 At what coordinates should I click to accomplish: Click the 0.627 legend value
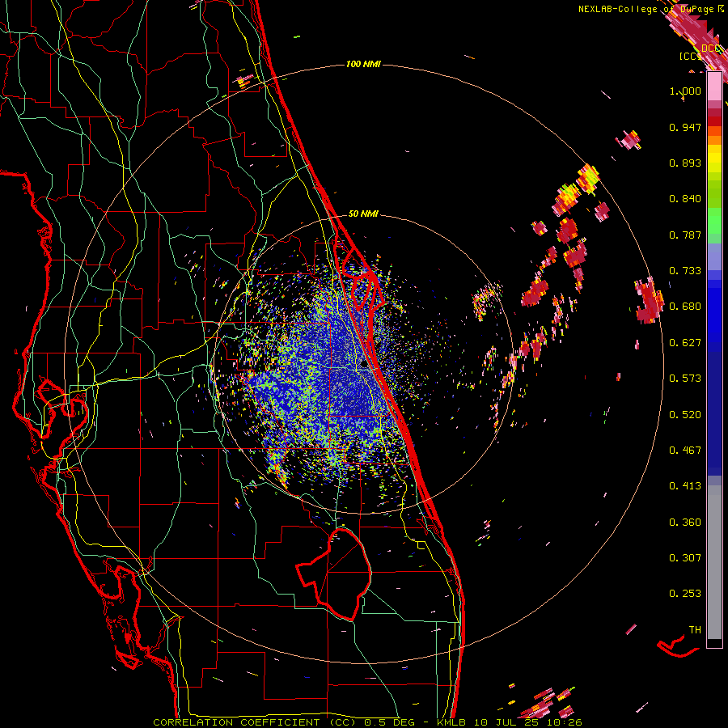point(685,343)
